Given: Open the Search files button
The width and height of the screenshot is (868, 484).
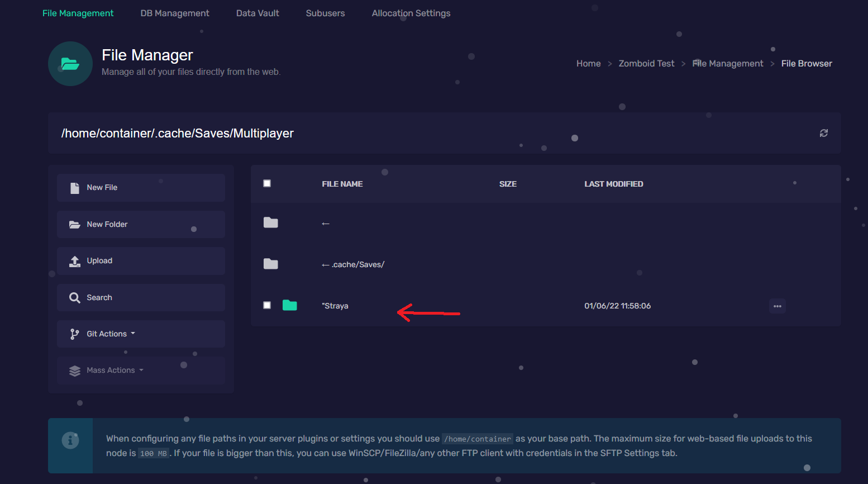Looking at the screenshot, I should [141, 298].
